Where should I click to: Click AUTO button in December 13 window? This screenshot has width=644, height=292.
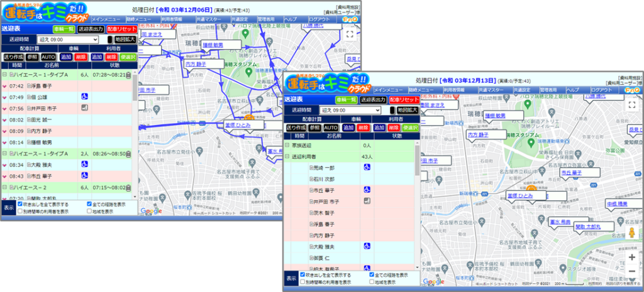pos(331,128)
